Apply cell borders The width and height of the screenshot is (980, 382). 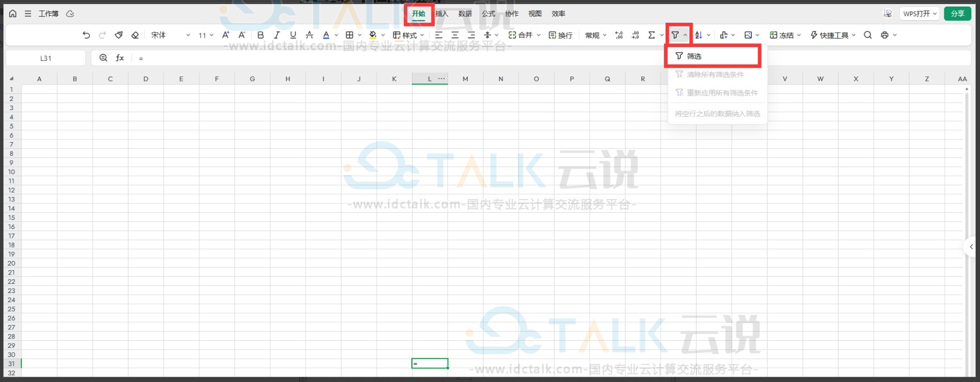[x=350, y=35]
